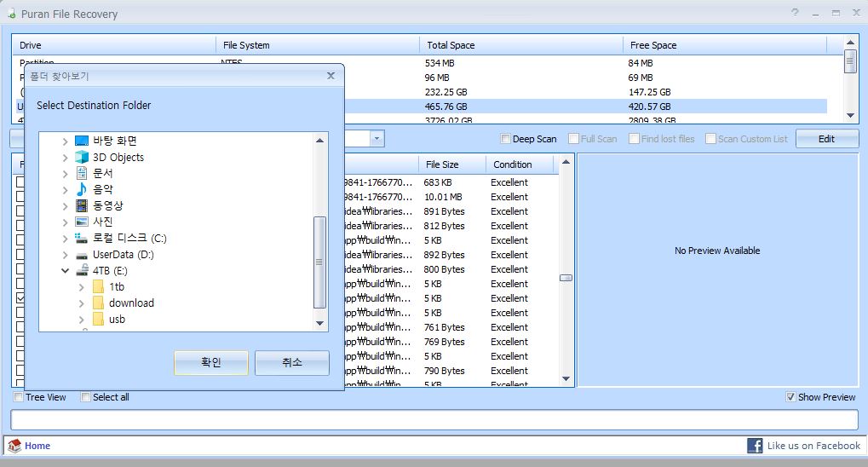Expand the 바탕 화면 tree node
This screenshot has width=868, height=467.
(x=65, y=141)
